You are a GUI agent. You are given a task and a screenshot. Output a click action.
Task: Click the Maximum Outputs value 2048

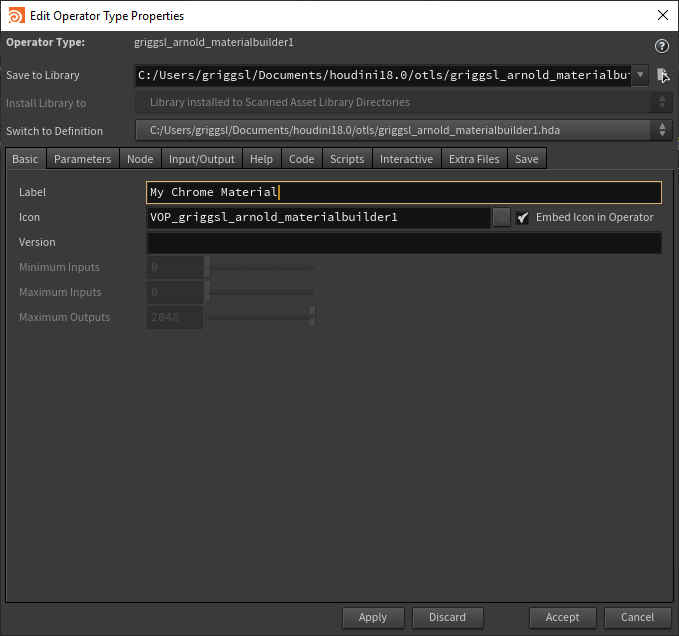(175, 317)
